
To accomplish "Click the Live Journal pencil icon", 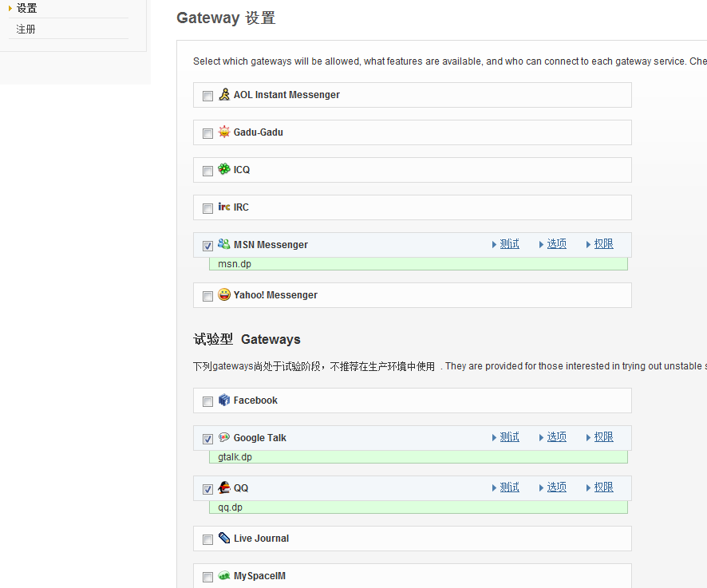I will coord(224,538).
